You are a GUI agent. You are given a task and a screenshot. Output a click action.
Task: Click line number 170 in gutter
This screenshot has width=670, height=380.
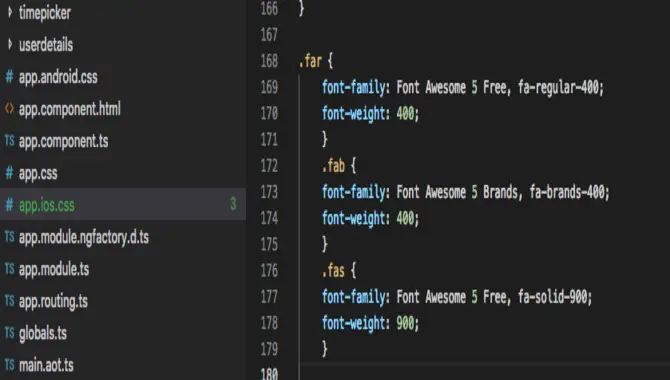click(269, 113)
